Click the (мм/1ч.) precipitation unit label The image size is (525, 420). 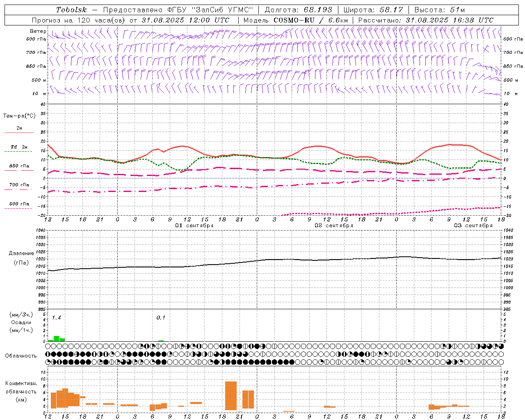click(x=21, y=330)
